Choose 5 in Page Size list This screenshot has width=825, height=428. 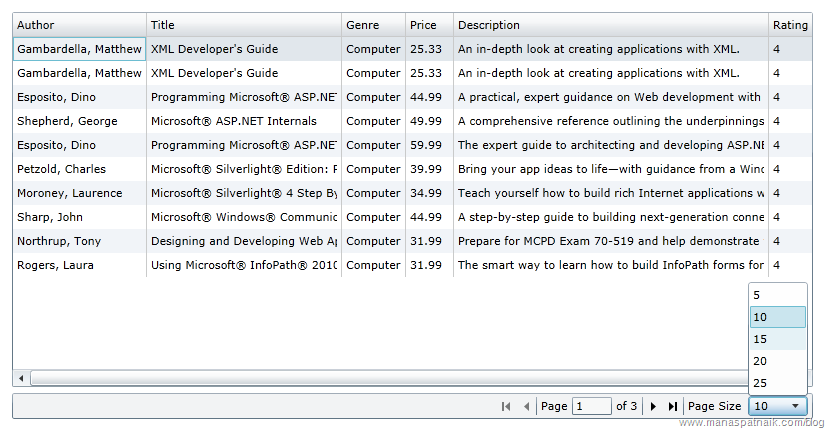click(x=778, y=295)
